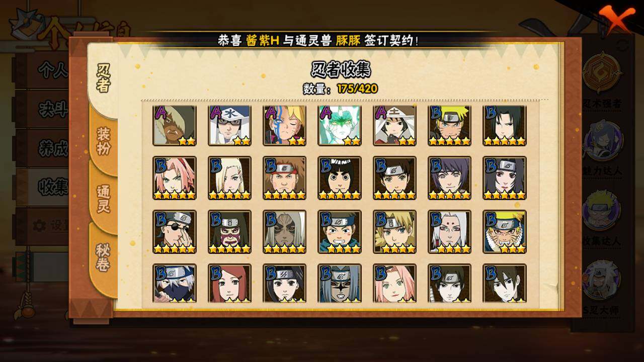The image size is (644, 362).
Task: Open the 秘卷 tab
Action: [x=103, y=257]
